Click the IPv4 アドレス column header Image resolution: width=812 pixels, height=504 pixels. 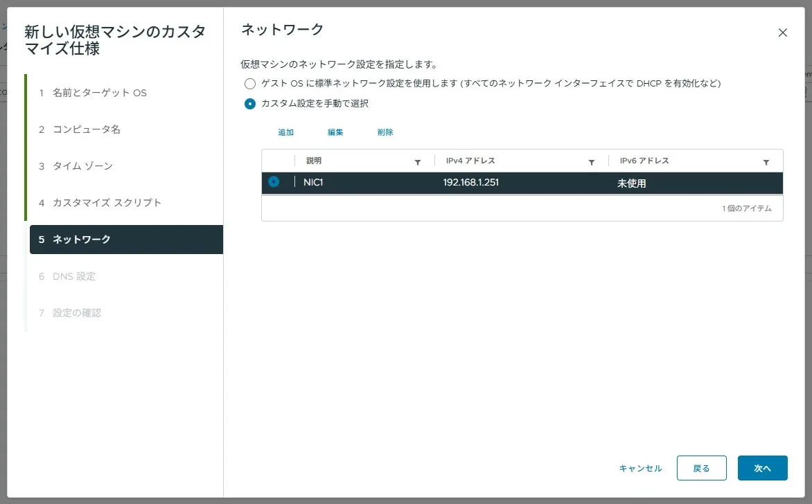click(470, 161)
